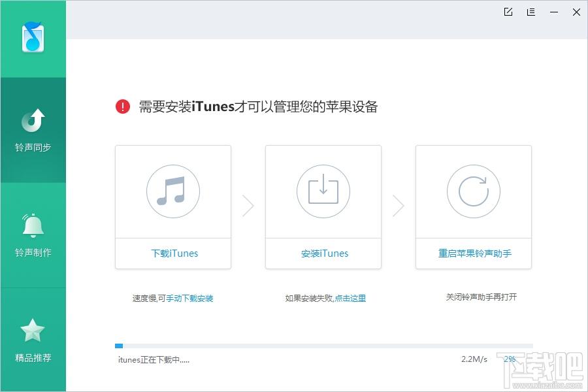This screenshot has width=588, height=392.
Task: Minimize the ringtone assistant window
Action: 554,12
